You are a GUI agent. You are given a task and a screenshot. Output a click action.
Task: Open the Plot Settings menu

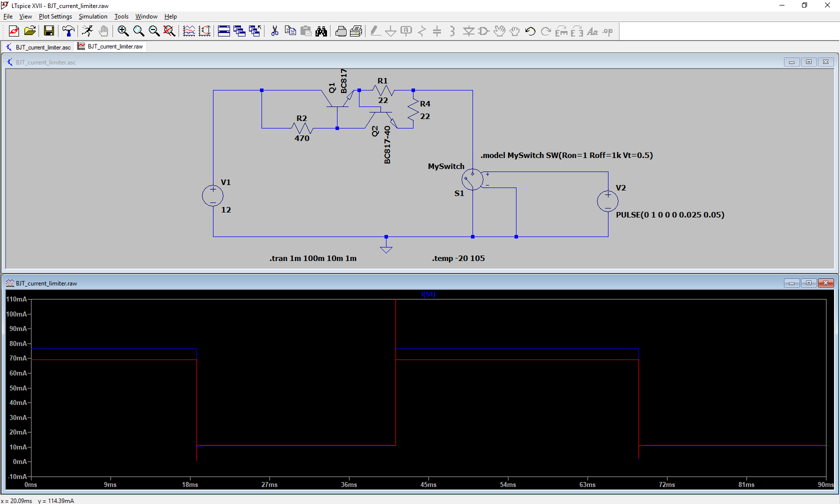[x=55, y=16]
